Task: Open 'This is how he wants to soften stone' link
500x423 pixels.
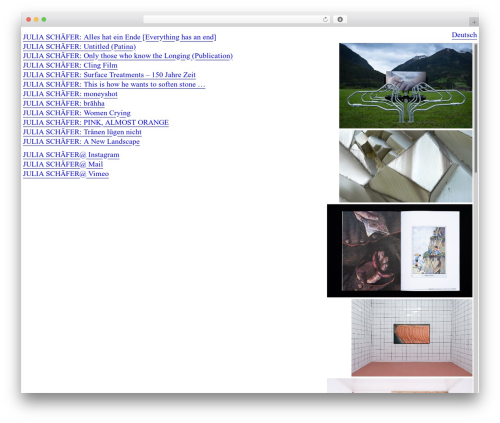Action: pos(114,84)
